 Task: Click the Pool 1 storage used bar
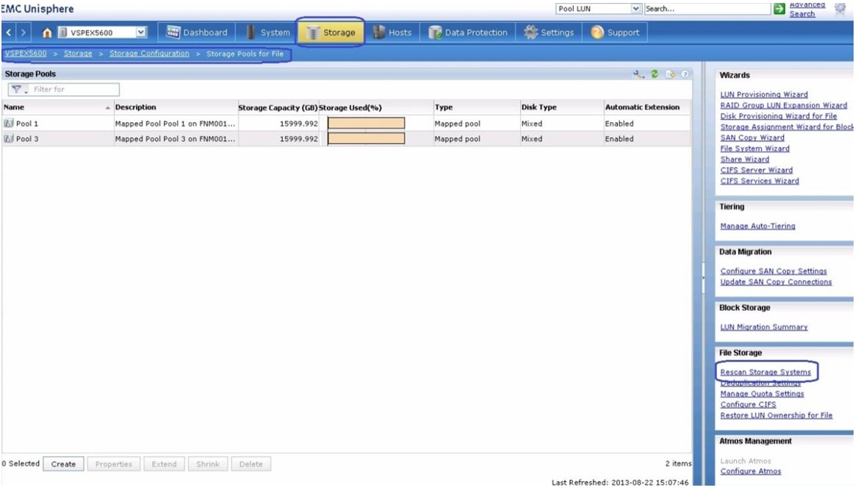[366, 123]
